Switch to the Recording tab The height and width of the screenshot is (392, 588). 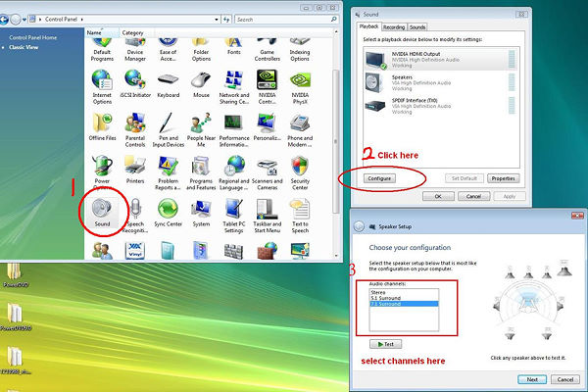[x=394, y=27]
